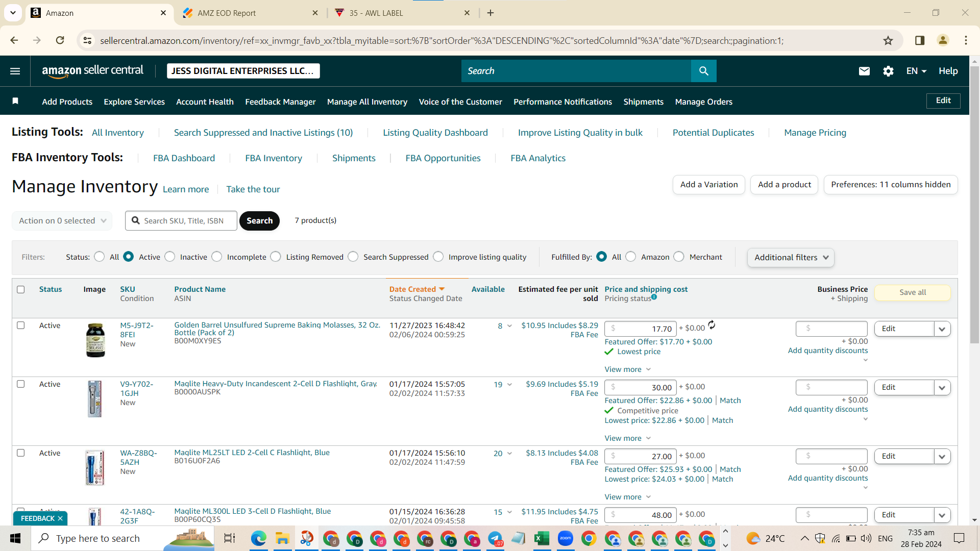Open the Chrome three-dot menu

click(966, 40)
